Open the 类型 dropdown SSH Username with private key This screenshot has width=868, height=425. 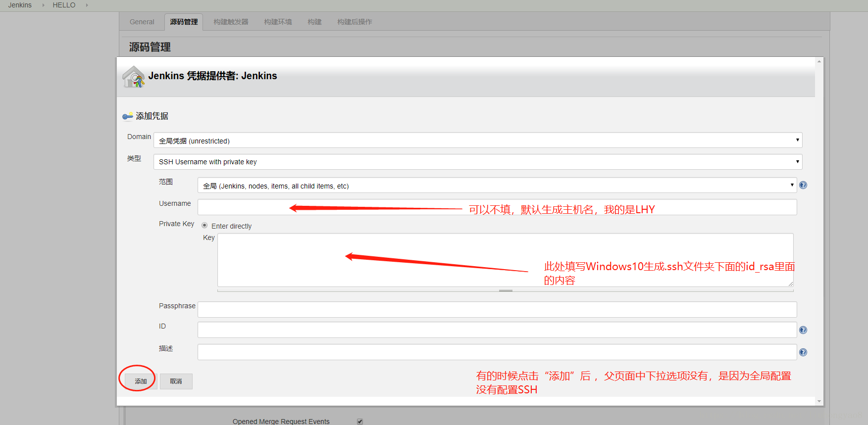click(478, 162)
